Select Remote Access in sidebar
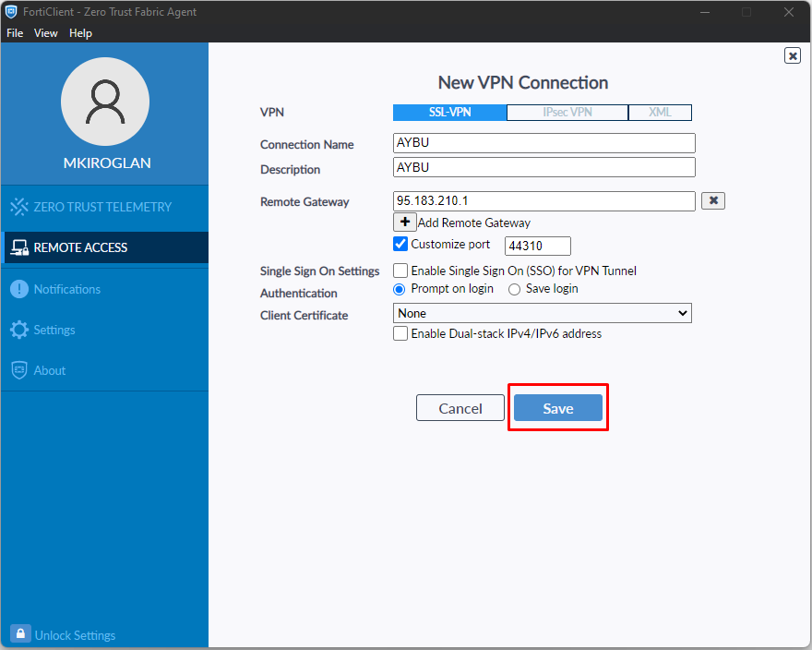This screenshot has width=812, height=650. [x=80, y=247]
